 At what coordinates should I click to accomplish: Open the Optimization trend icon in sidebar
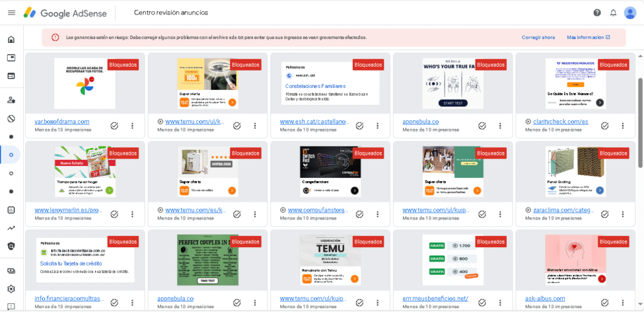tap(11, 228)
